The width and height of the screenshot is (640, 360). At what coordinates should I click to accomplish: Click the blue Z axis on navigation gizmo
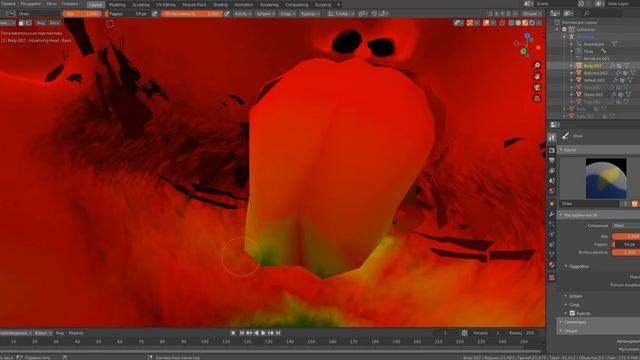click(x=527, y=36)
